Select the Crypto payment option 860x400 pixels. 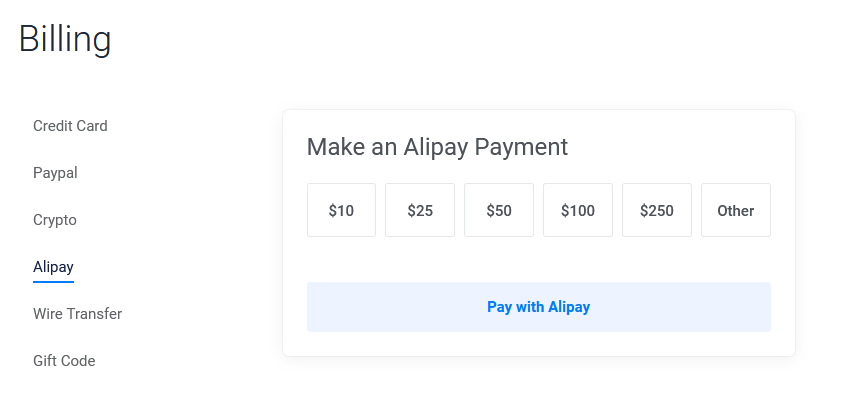(55, 220)
